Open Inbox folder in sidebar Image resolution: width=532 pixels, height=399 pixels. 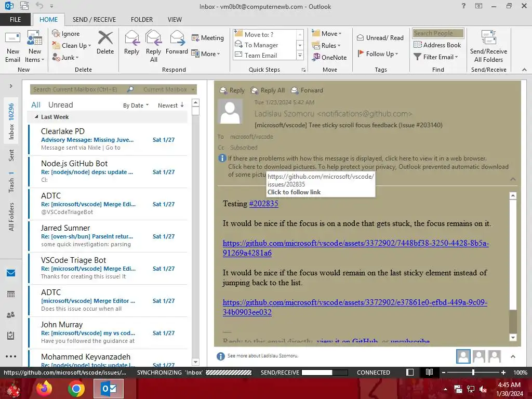coord(11,121)
